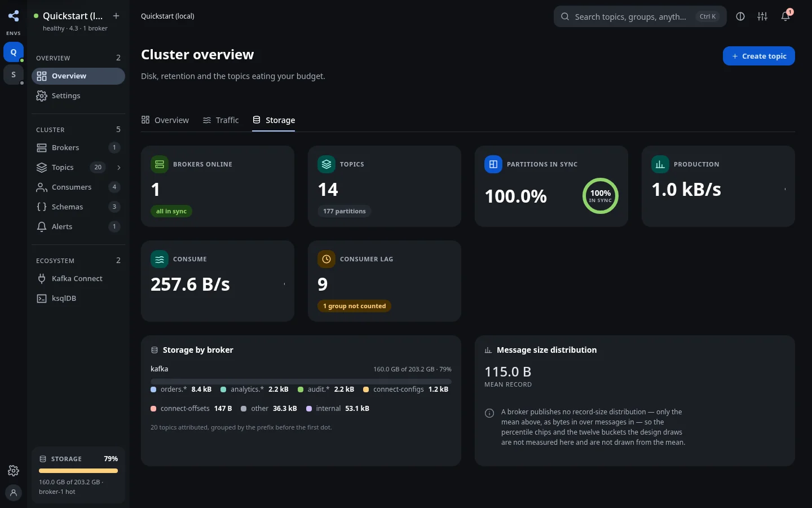Toggle the contrast theme icon
The image size is (812, 508).
pyautogui.click(x=740, y=16)
